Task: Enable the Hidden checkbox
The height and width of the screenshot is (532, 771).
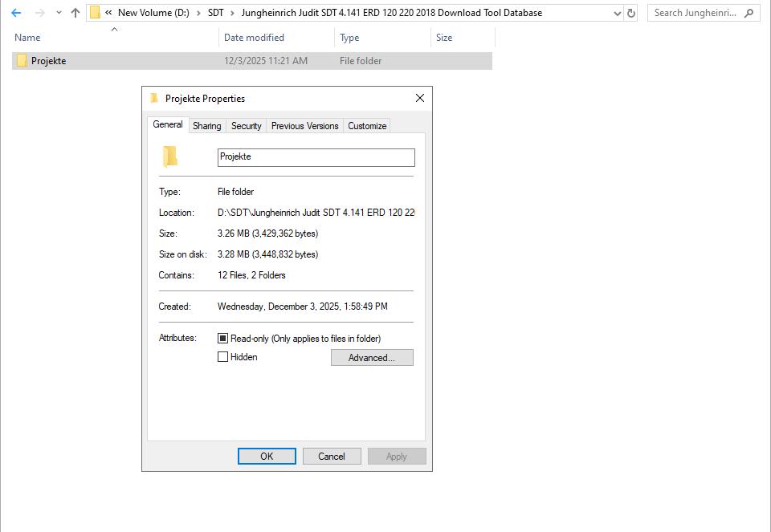Action: [222, 357]
